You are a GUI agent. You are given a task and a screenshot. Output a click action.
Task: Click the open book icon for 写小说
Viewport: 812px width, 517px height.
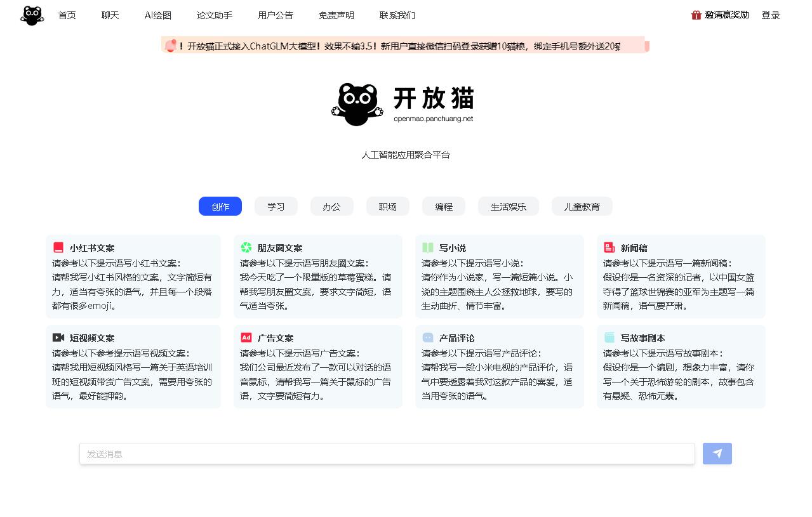click(x=428, y=247)
